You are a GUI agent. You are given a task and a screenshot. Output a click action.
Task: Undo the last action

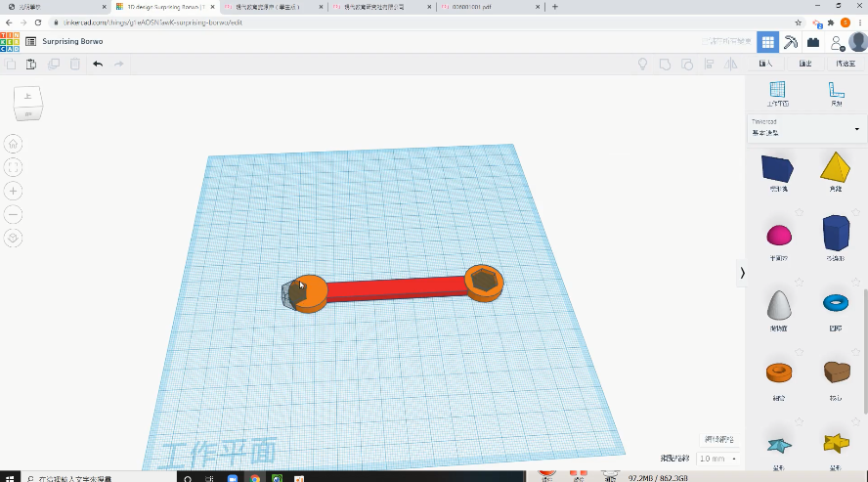[98, 65]
